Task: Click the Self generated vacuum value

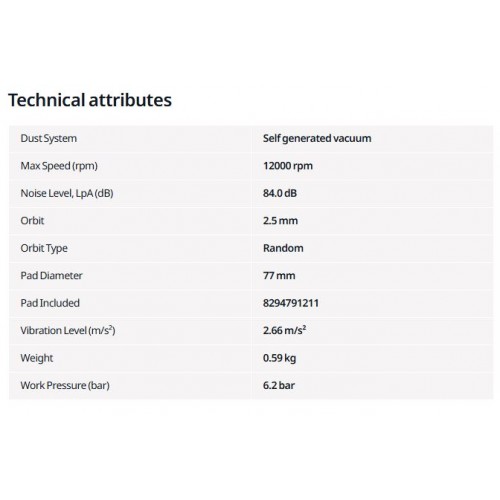Action: (x=317, y=138)
